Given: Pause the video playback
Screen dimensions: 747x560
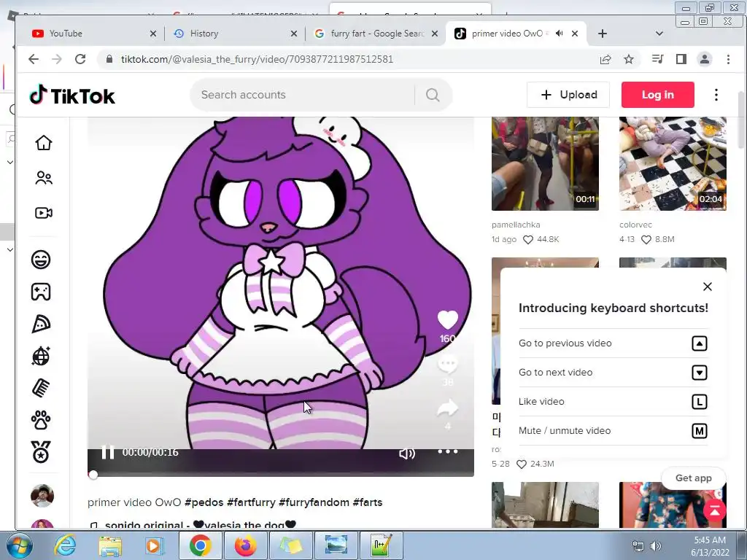Looking at the screenshot, I should pyautogui.click(x=108, y=452).
